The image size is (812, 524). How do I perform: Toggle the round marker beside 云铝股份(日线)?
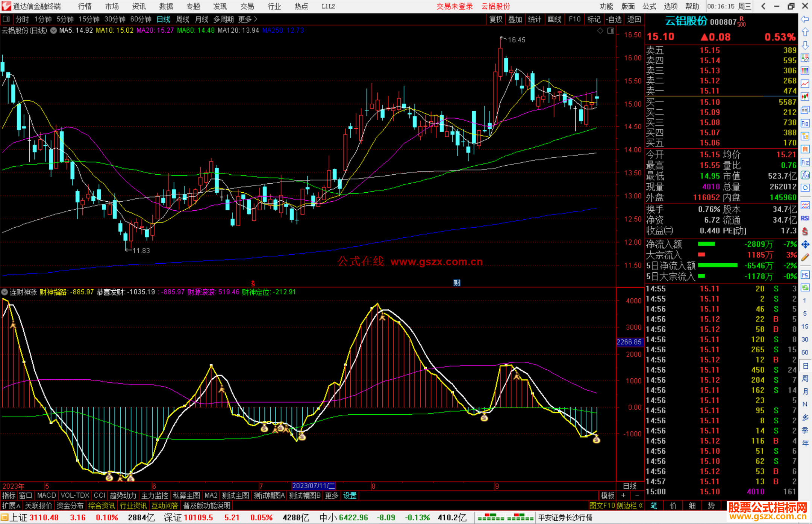click(x=54, y=30)
